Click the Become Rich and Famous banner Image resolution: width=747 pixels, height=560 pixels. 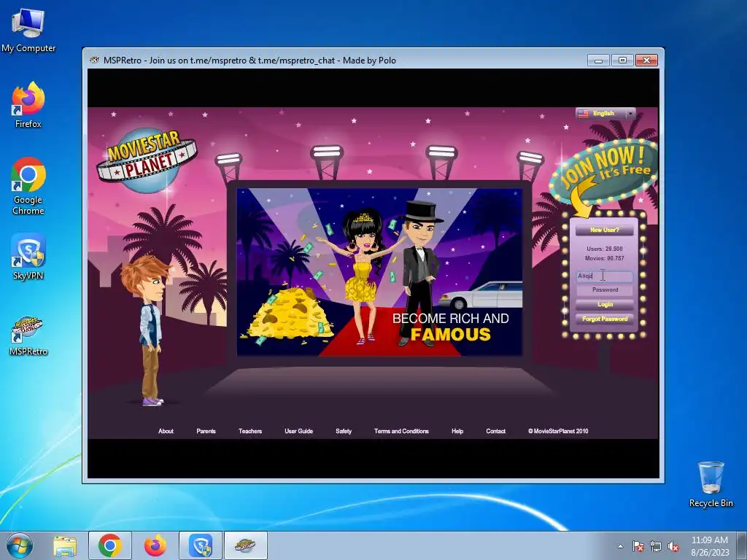(379, 272)
